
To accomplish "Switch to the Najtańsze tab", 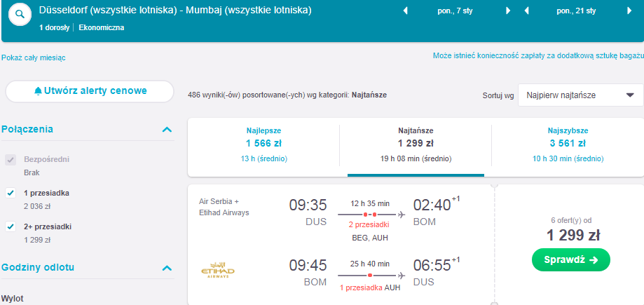I will click(416, 145).
